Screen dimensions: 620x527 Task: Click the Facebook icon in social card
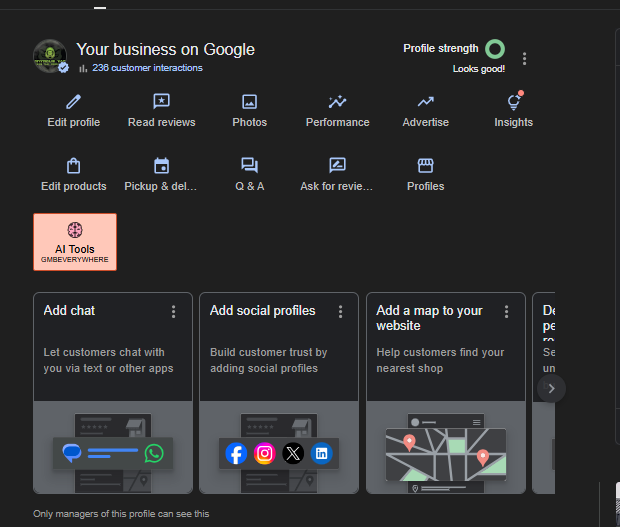pos(236,453)
